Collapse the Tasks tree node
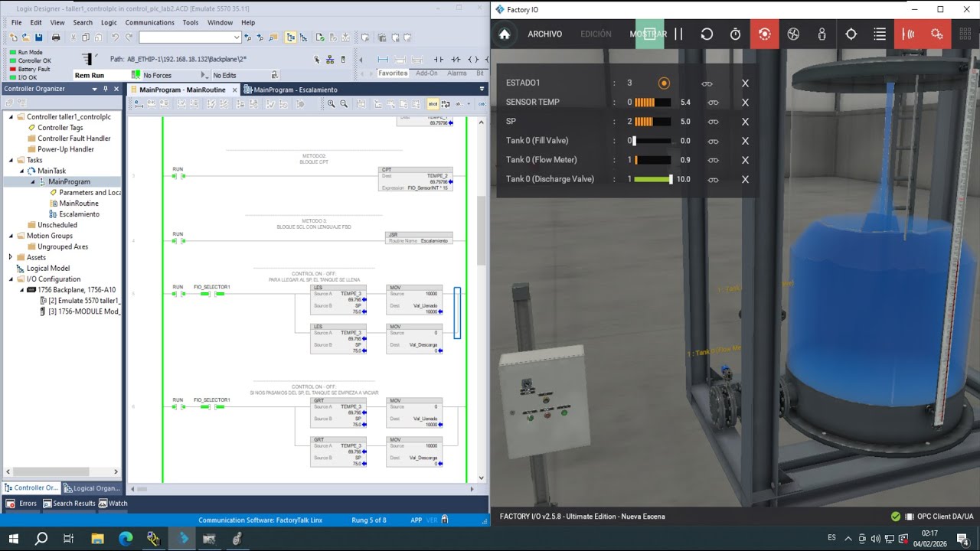 pyautogui.click(x=11, y=160)
